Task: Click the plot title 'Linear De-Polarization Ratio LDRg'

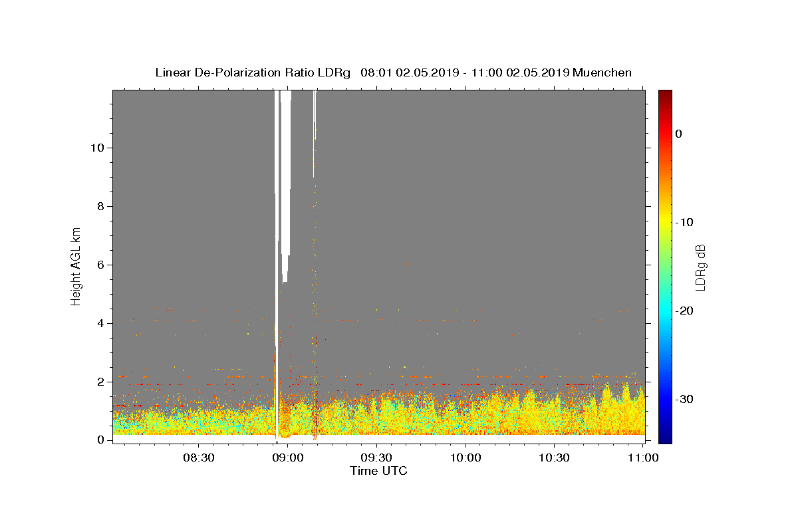Action: pyautogui.click(x=253, y=72)
